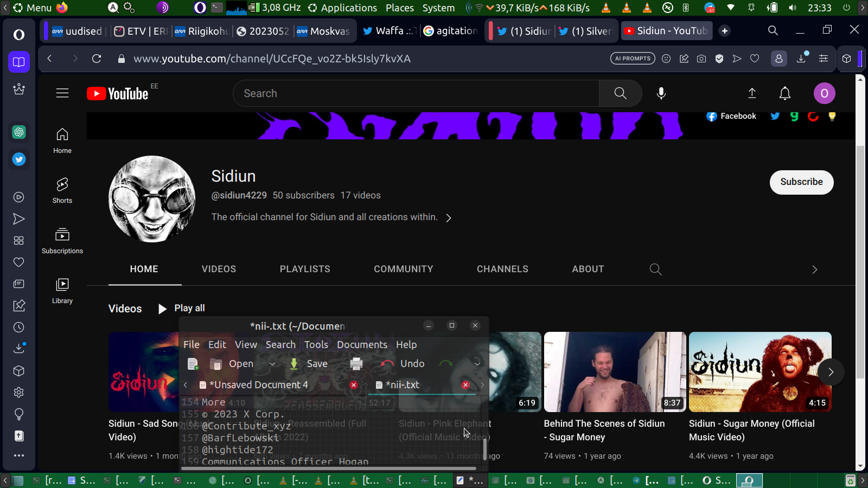Screen dimensions: 868x488
Task: Open Shorts from YouTube sidebar
Action: (x=62, y=190)
